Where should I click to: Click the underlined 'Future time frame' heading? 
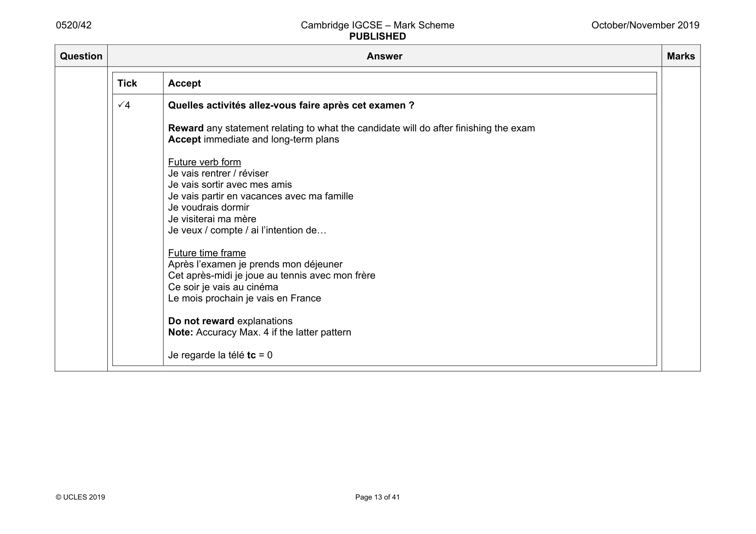point(207,253)
